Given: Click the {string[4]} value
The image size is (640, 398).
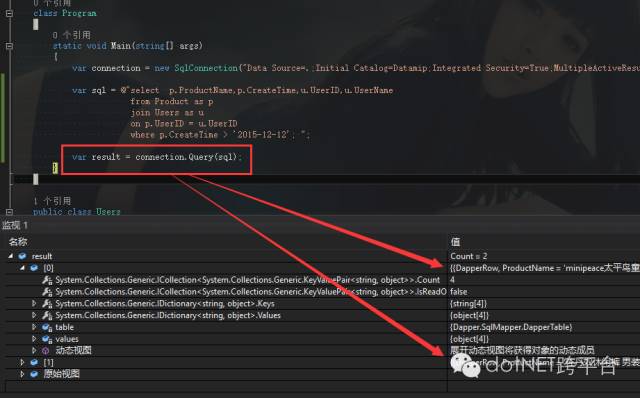Looking at the screenshot, I should pyautogui.click(x=469, y=303).
